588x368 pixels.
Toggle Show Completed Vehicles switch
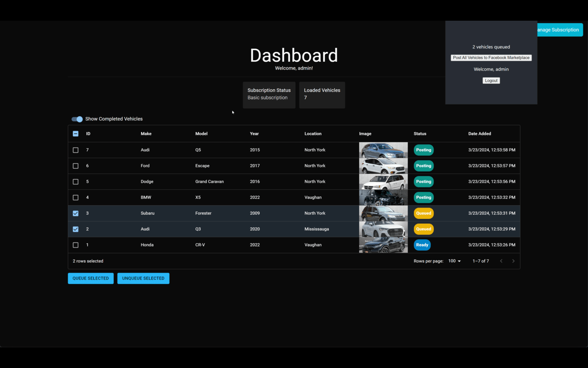pos(77,119)
